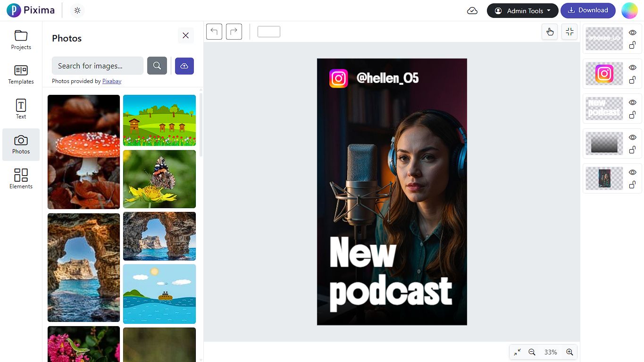Select the @hellen_05 text on canvas
Image resolution: width=644 pixels, height=362 pixels.
point(387,78)
